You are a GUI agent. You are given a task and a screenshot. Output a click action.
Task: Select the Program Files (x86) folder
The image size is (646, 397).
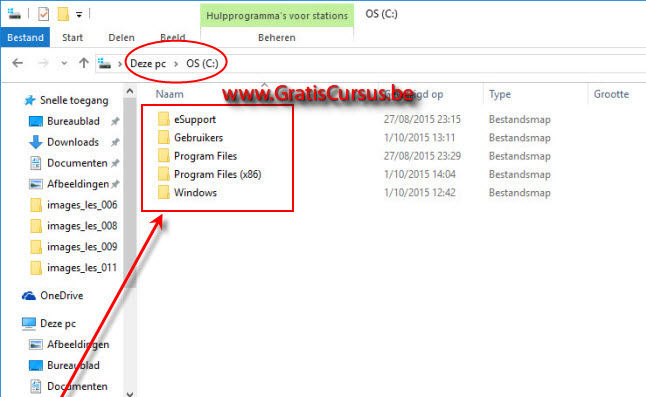coord(218,174)
